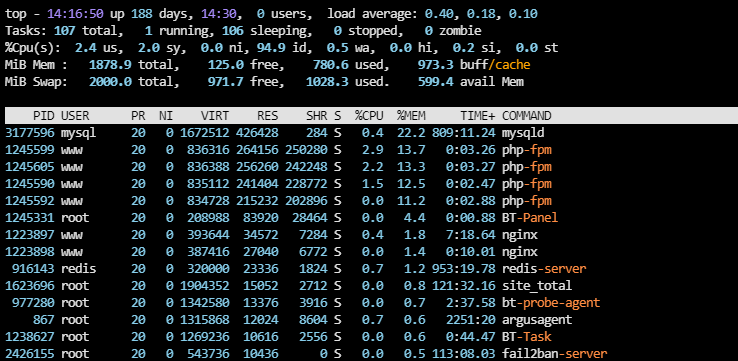Click the 14:16:50 clock time

pyautogui.click(x=75, y=14)
